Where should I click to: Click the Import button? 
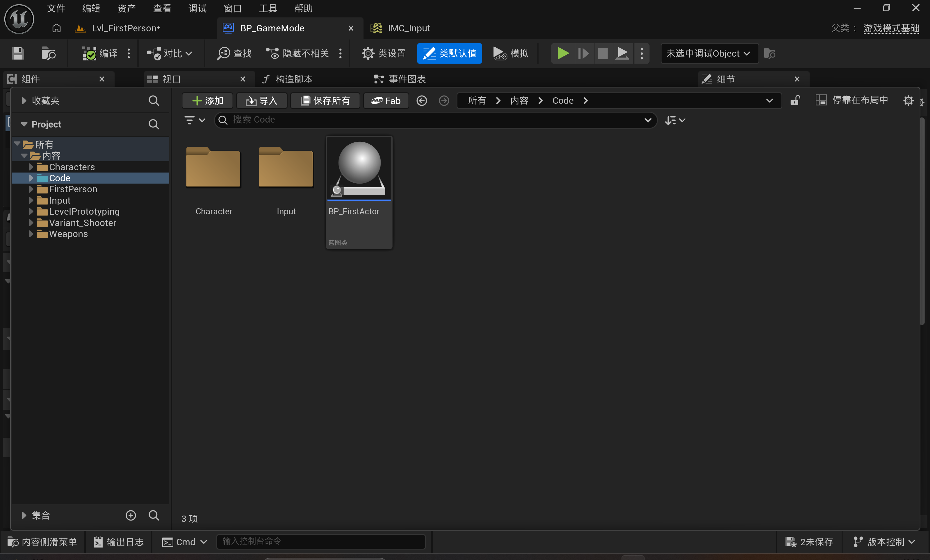click(x=261, y=100)
